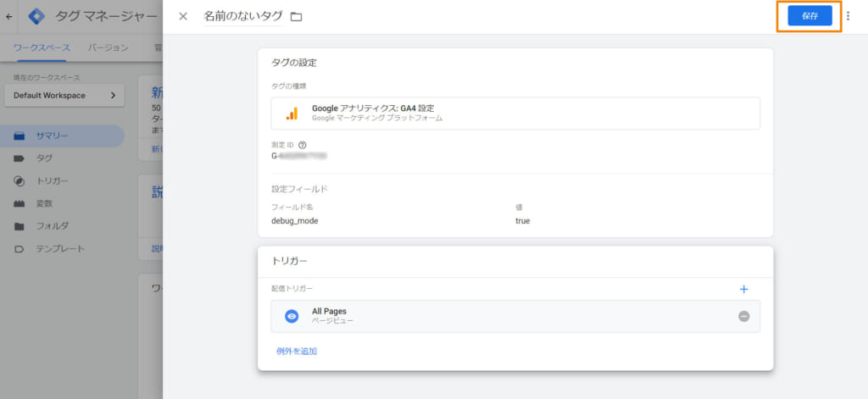The image size is (868, 399).
Task: Switch to the バージョン tab
Action: [108, 48]
